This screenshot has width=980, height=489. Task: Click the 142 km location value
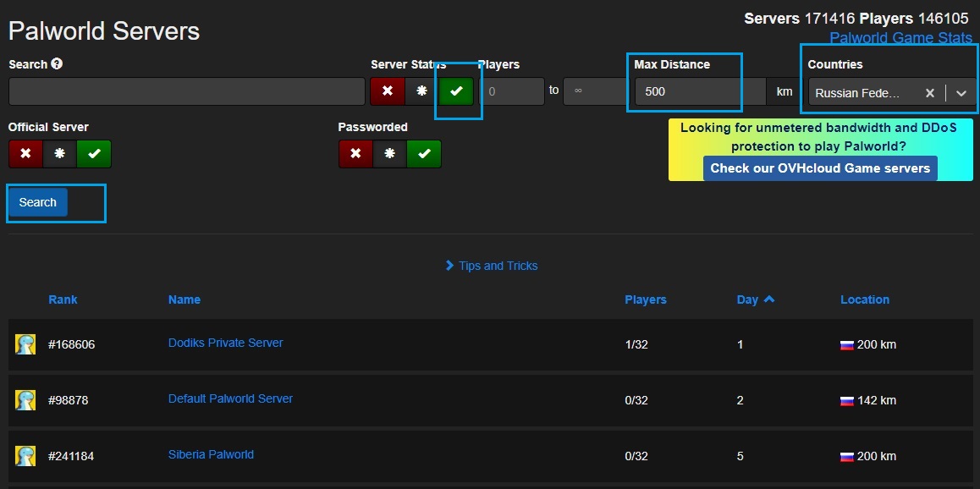pos(877,400)
